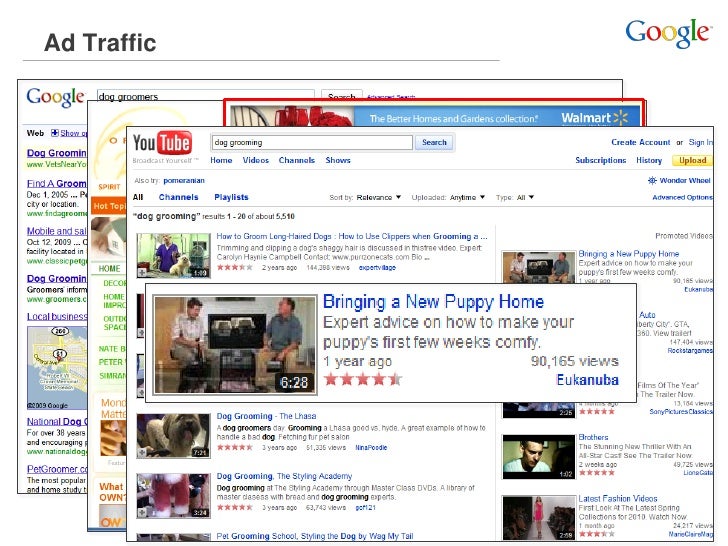Viewport: 728px width, 546px height.
Task: Open the Latest Fashion Videos title
Action: [618, 499]
